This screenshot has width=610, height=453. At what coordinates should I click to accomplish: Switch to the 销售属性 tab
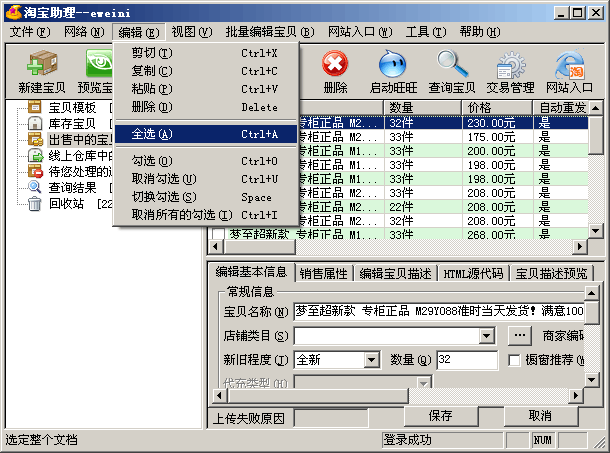[324, 274]
